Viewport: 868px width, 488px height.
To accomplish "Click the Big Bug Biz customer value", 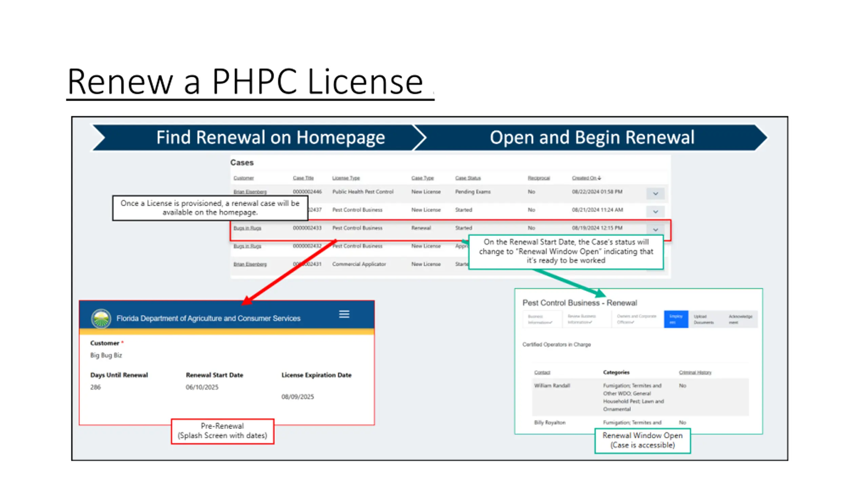I will tap(106, 355).
